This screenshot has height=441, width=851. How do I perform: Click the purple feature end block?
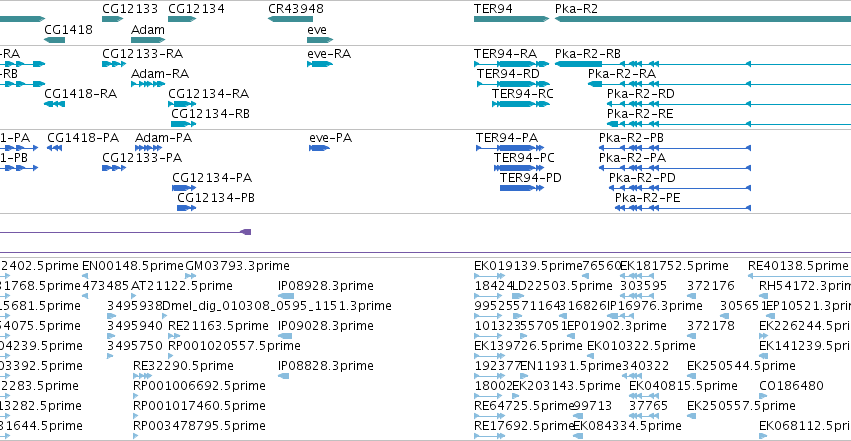click(246, 232)
